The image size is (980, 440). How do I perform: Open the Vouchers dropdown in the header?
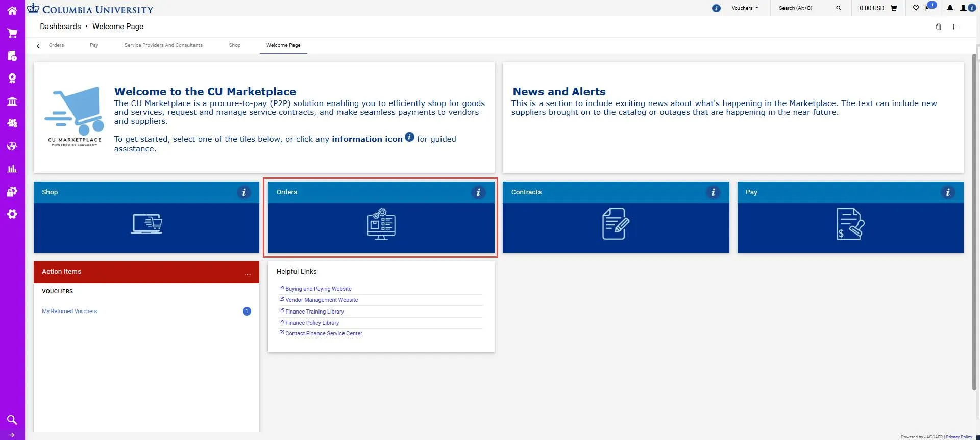[x=745, y=8]
